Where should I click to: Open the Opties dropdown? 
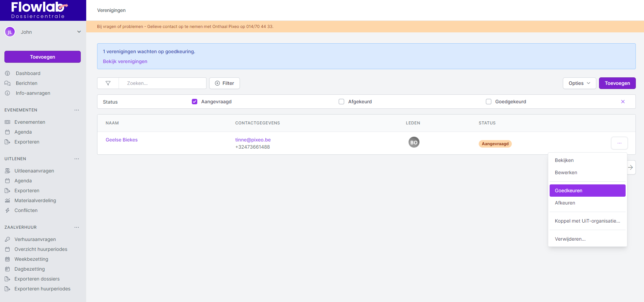[579, 83]
